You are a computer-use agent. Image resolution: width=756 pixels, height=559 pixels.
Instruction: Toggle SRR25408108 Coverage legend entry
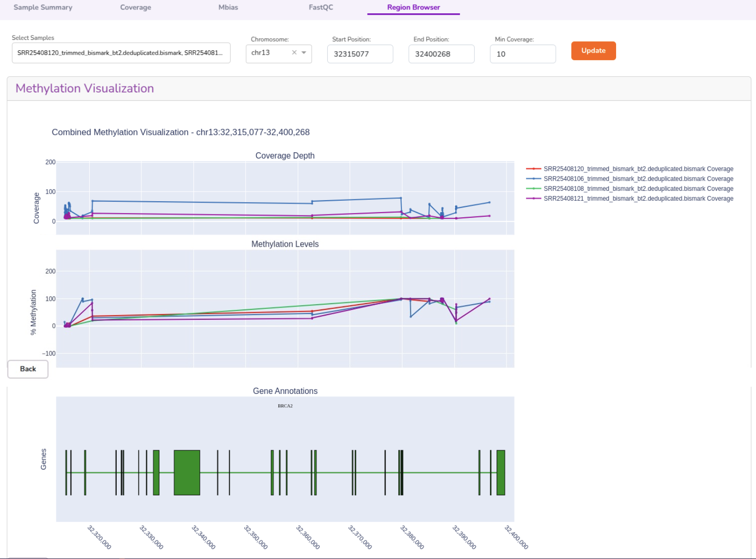click(630, 189)
